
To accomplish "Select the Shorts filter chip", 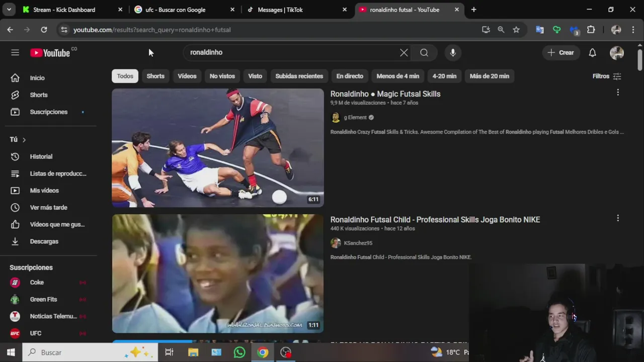I will click(x=155, y=76).
